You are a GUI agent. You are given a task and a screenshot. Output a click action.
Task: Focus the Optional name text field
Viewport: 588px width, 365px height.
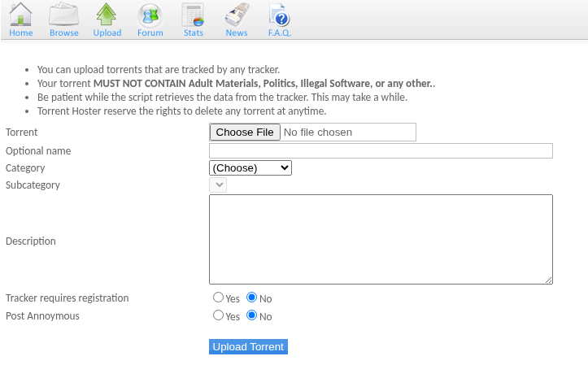(381, 150)
